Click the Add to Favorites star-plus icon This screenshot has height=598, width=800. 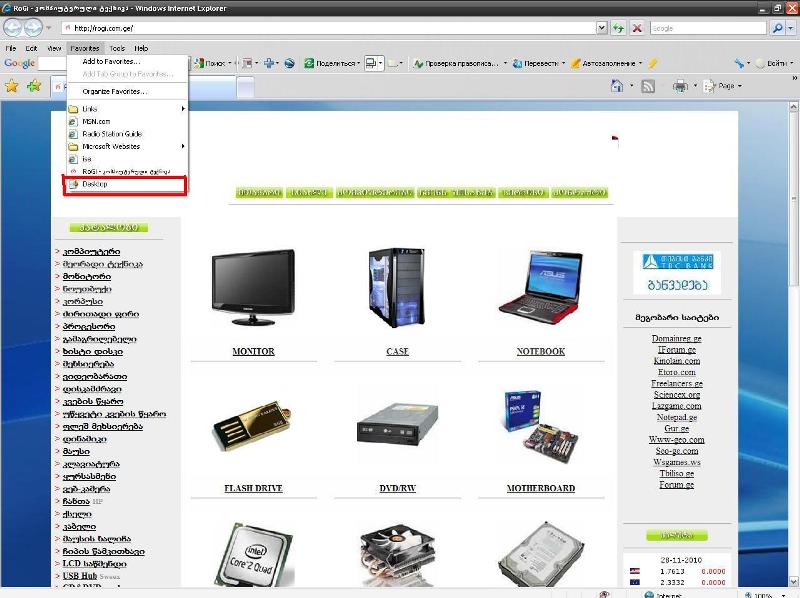pyautogui.click(x=34, y=86)
